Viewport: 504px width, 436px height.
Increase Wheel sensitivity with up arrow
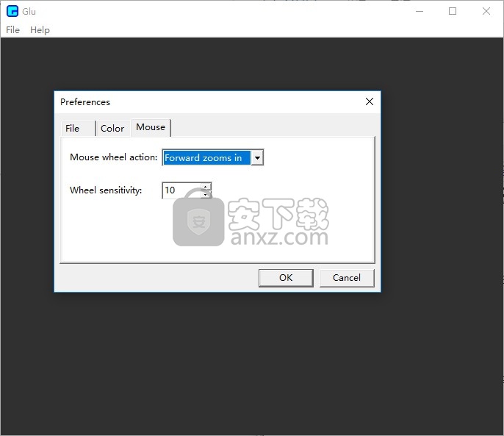coord(206,187)
